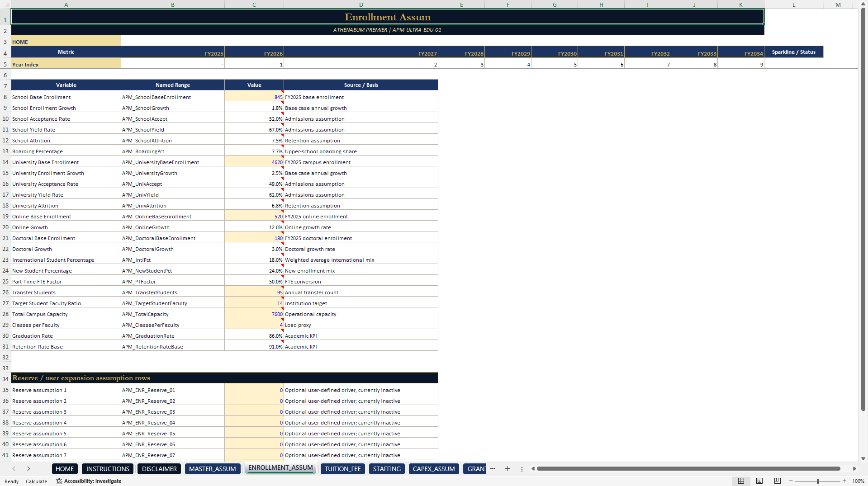Screen dimensions: 868x486
Task: Select the Graduation Rate label cell
Action: coord(66,336)
